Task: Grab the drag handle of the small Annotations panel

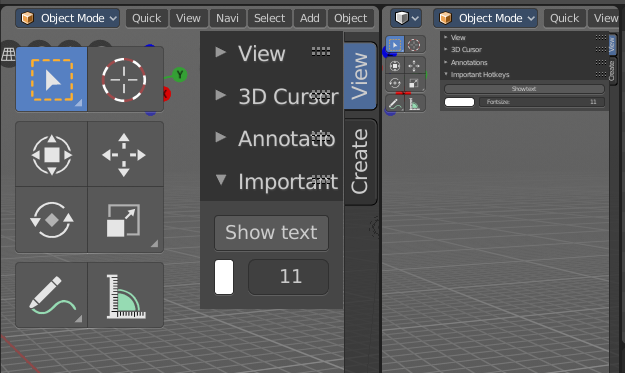Action: tap(601, 63)
